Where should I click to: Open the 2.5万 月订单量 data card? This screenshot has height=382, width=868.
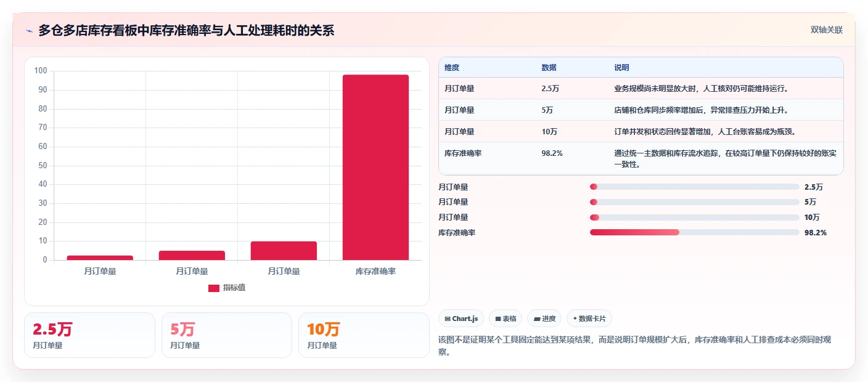coord(89,335)
